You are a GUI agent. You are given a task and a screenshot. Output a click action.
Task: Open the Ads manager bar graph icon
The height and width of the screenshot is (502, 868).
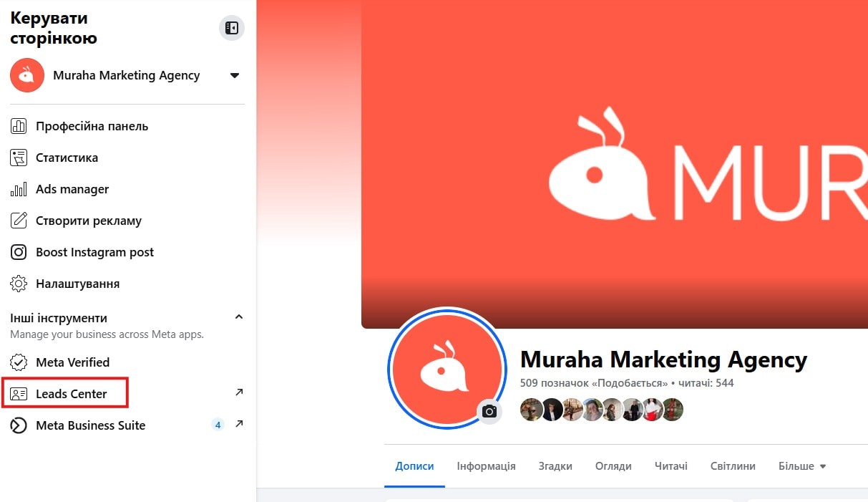pyautogui.click(x=19, y=189)
